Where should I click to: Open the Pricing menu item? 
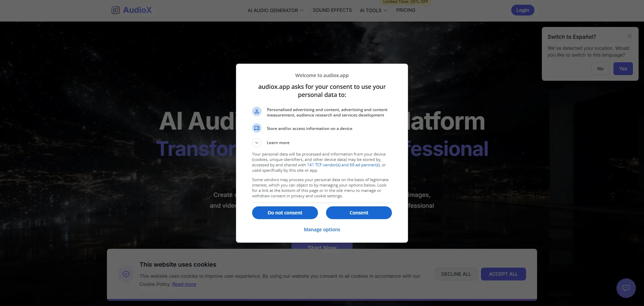click(405, 10)
